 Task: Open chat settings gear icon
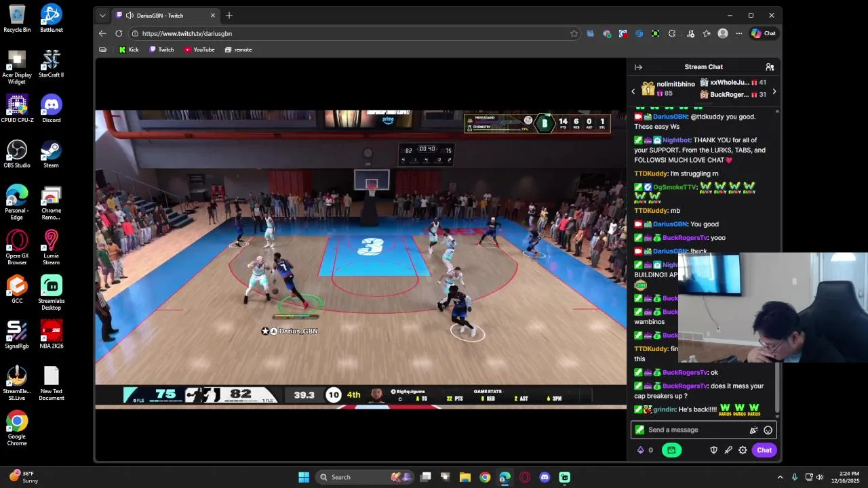click(x=743, y=450)
